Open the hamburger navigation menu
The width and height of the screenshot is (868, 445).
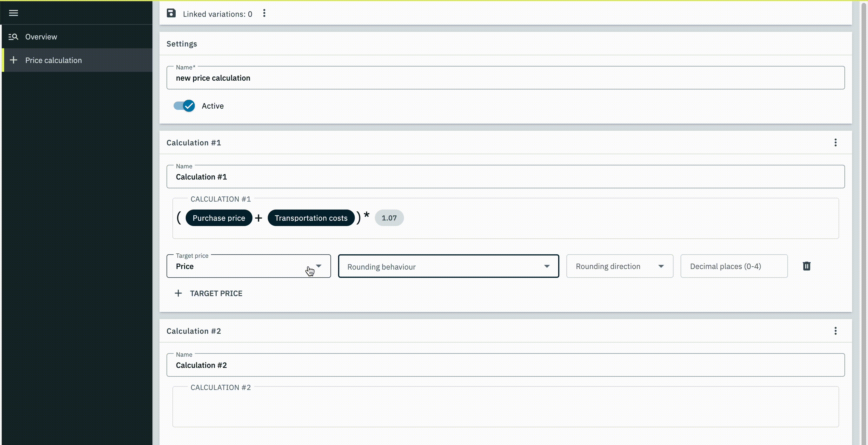(14, 13)
